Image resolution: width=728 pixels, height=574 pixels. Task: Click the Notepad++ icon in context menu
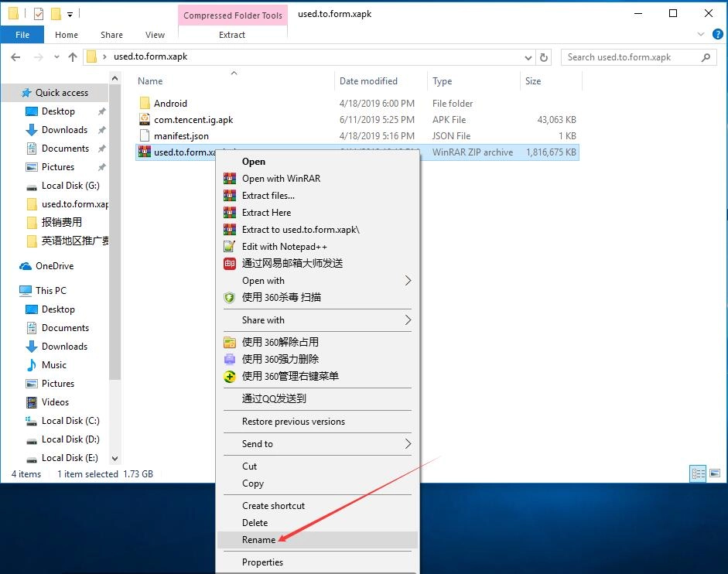click(x=229, y=247)
